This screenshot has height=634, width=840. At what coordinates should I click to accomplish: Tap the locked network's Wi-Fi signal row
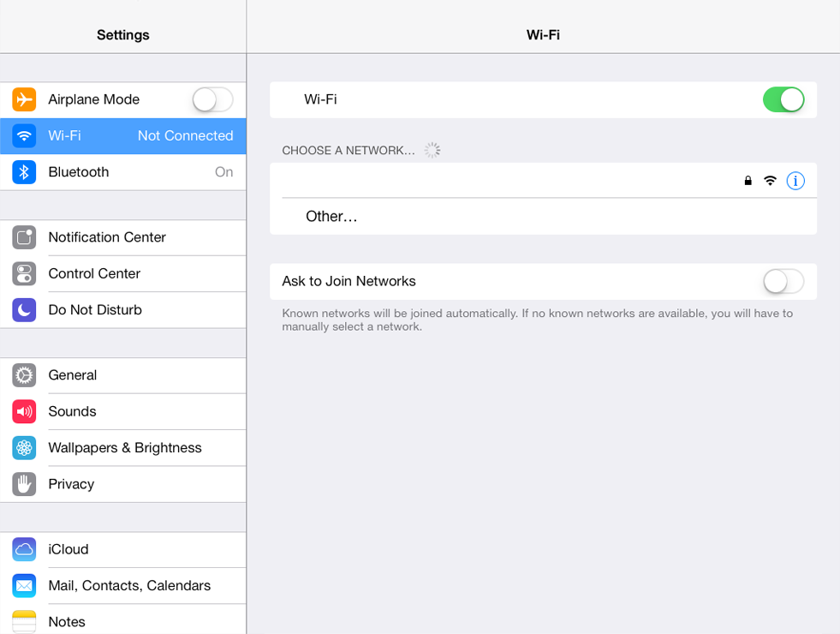[x=543, y=181]
